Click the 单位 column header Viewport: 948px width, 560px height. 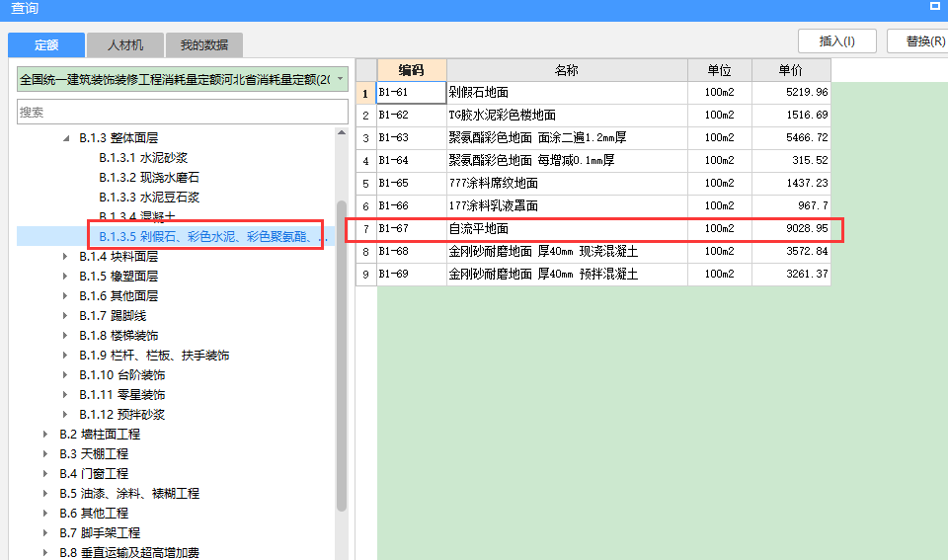point(720,70)
